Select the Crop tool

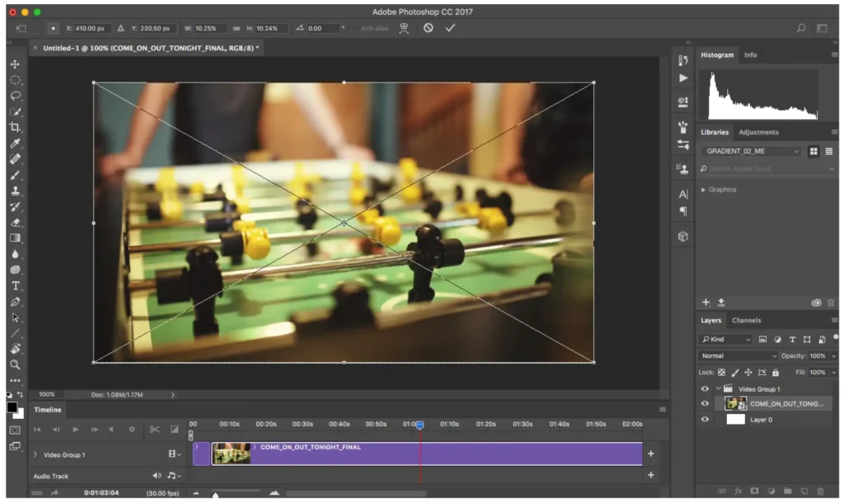[x=15, y=127]
